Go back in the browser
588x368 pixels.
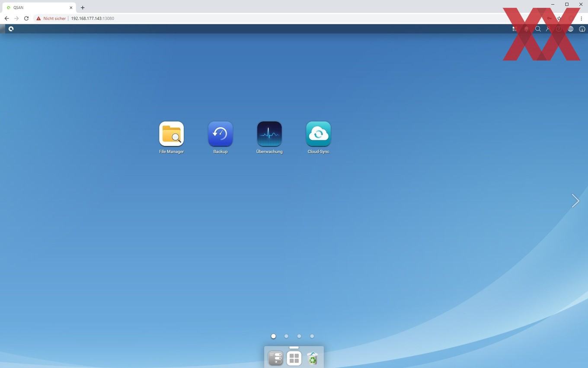[6, 18]
